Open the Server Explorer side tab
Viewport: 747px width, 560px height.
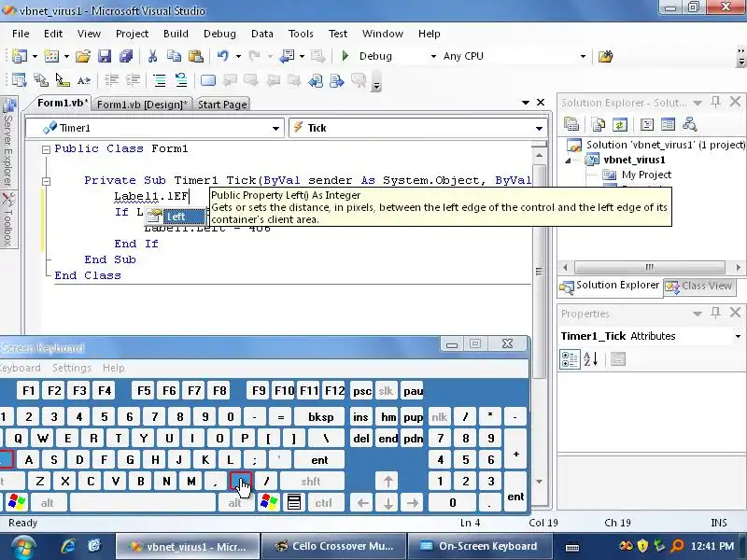[x=8, y=143]
